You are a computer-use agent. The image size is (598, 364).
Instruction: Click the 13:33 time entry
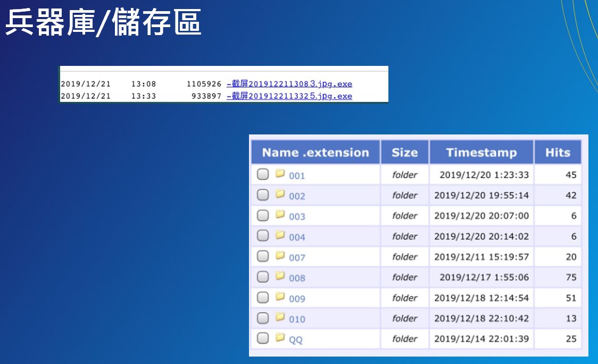(x=144, y=96)
